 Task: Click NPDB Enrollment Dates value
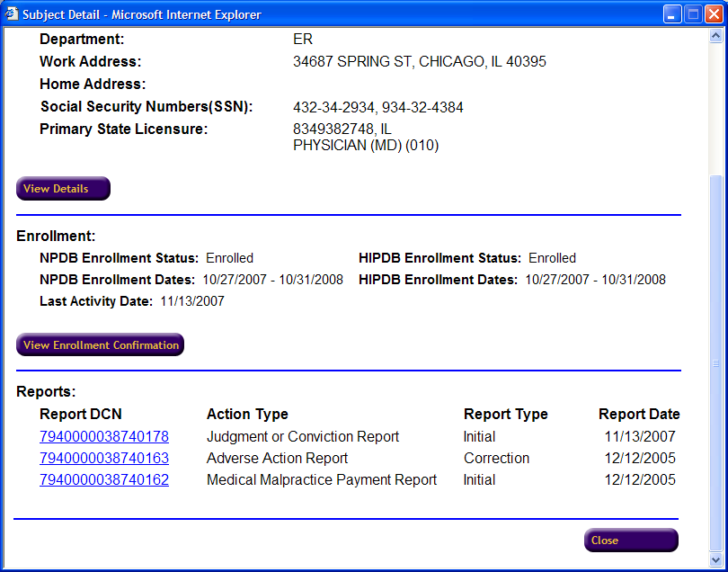(273, 280)
